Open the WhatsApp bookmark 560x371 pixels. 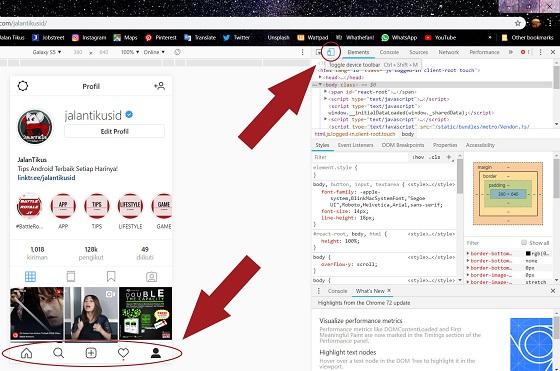pos(399,37)
